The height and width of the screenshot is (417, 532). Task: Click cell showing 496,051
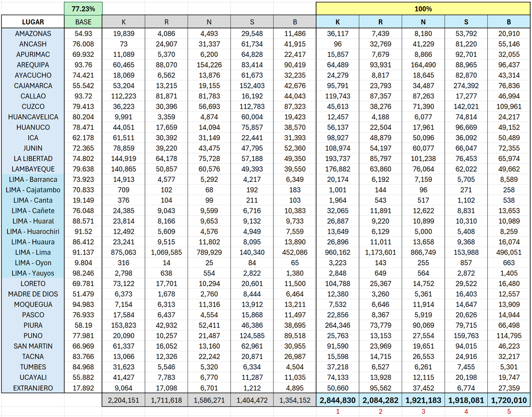pyautogui.click(x=509, y=252)
